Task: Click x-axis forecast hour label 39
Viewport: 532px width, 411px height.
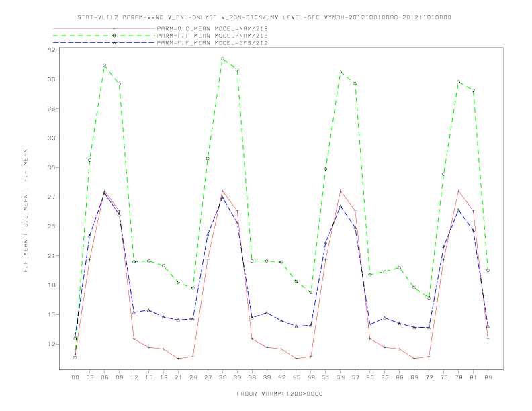Action: pyautogui.click(x=267, y=377)
